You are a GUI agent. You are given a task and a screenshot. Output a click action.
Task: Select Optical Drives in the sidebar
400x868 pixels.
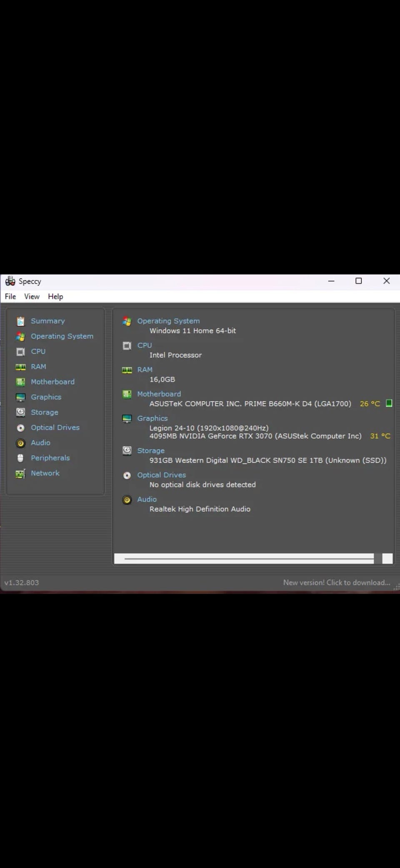point(55,428)
